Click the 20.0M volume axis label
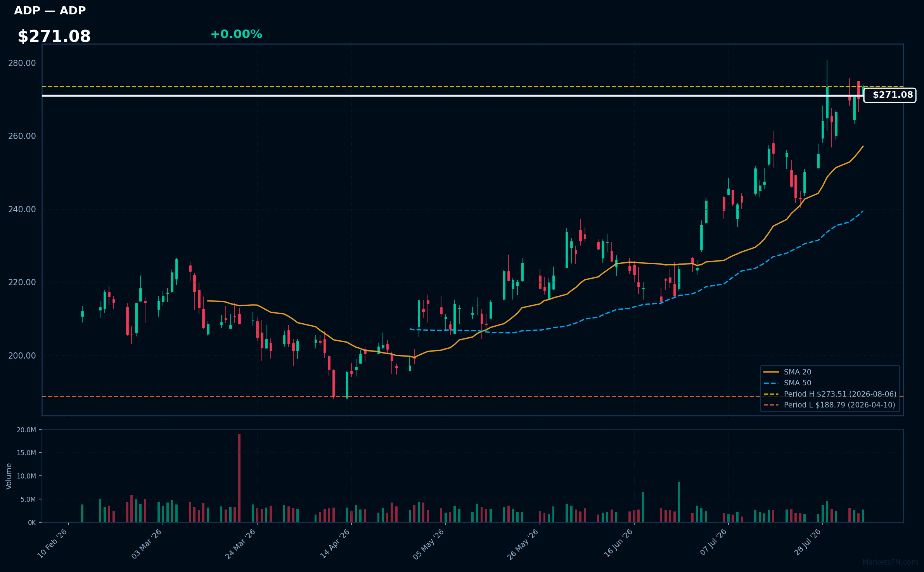This screenshot has width=924, height=572. coord(26,430)
